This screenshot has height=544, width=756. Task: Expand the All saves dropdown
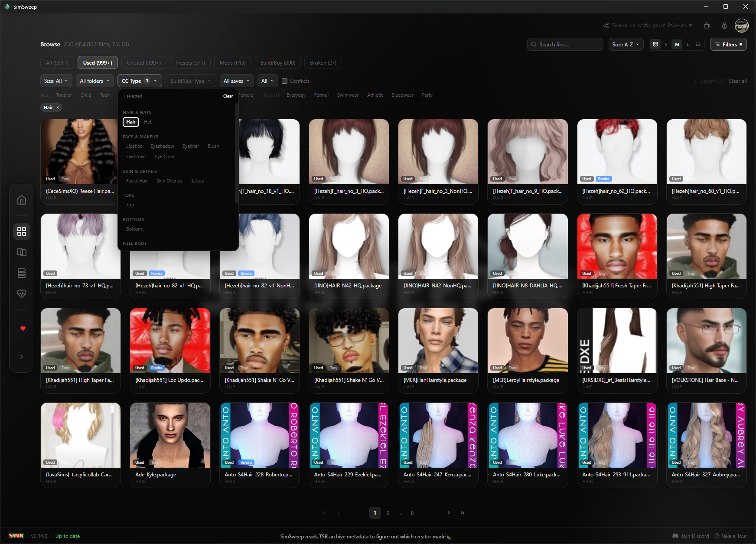coord(236,81)
